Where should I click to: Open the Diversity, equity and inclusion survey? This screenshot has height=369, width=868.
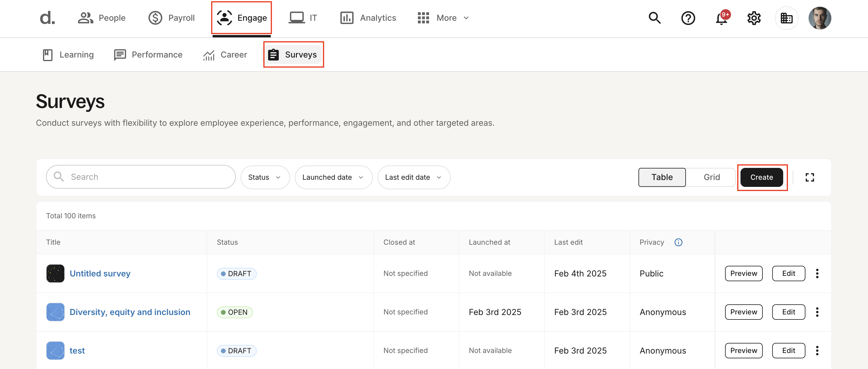130,312
